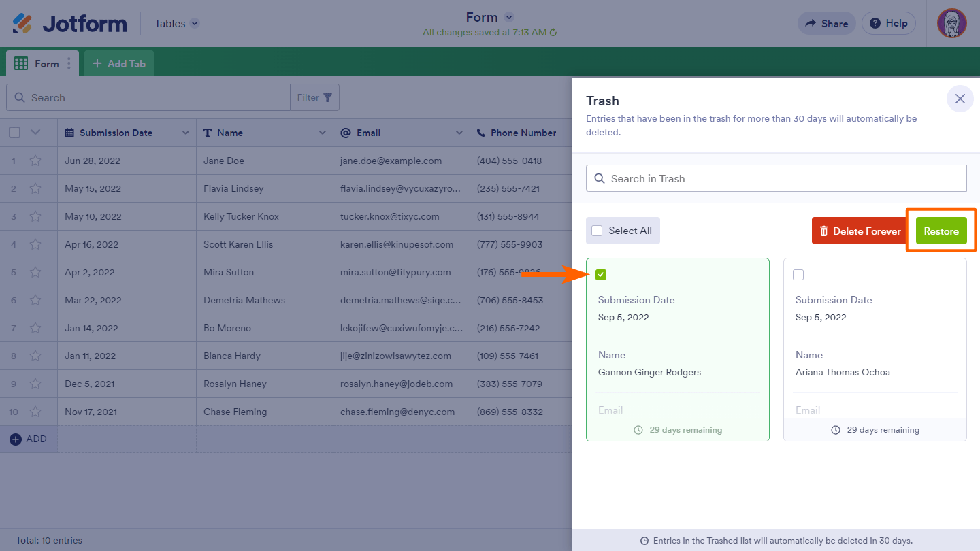Viewport: 980px width, 551px height.
Task: Click the Jotform logo icon
Action: [x=22, y=24]
